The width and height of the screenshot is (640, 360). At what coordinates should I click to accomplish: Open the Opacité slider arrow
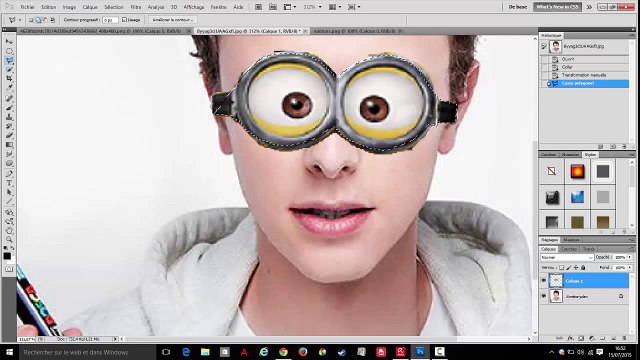[630, 258]
